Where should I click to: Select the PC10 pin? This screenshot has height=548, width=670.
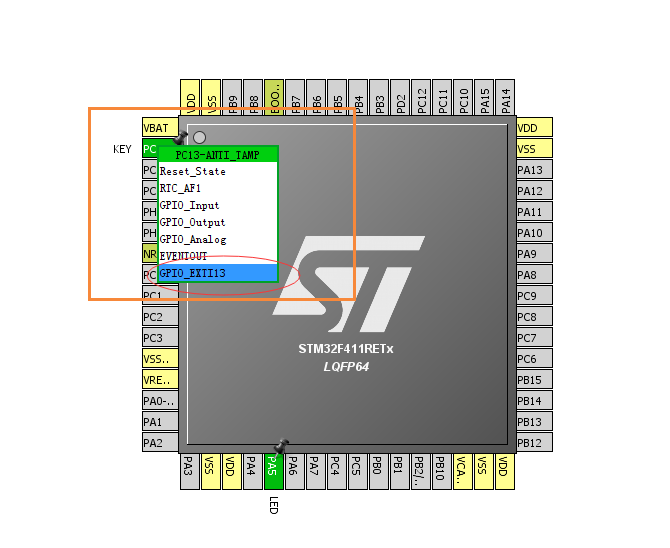pyautogui.click(x=463, y=97)
